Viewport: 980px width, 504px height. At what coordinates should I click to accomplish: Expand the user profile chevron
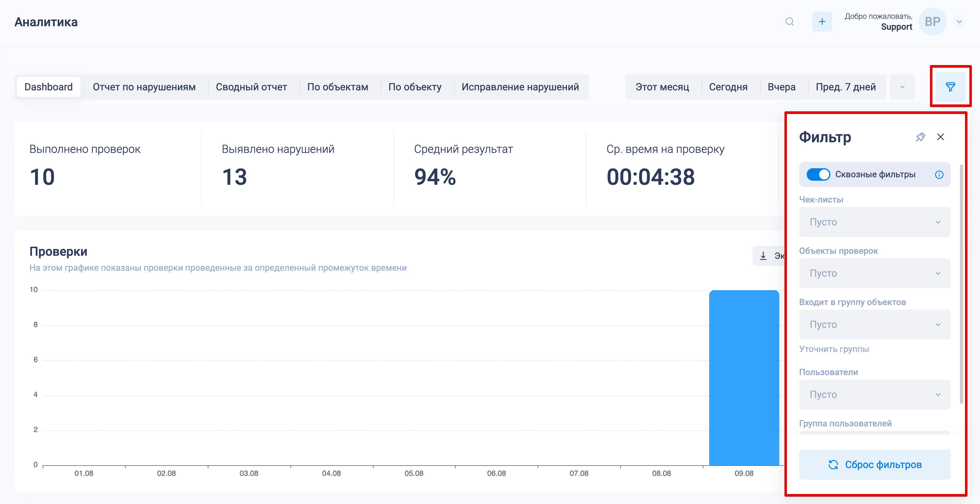click(x=959, y=22)
